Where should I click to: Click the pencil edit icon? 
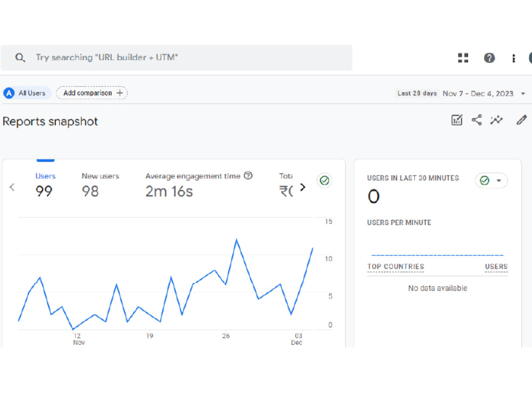521,120
